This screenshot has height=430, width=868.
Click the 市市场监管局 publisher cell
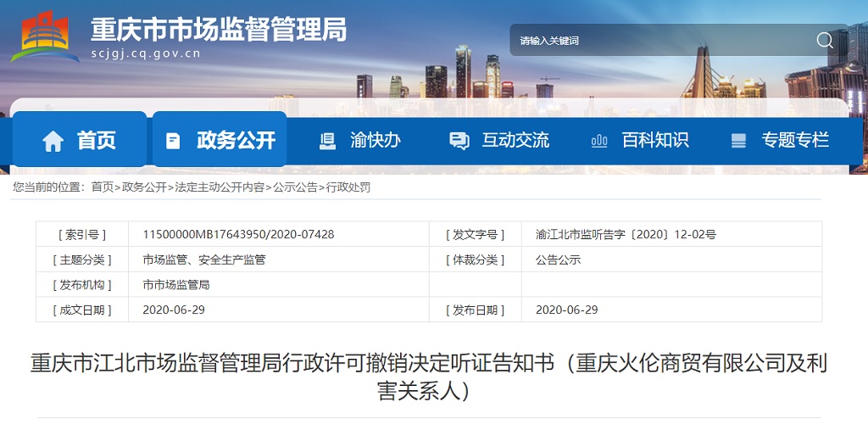[176, 285]
